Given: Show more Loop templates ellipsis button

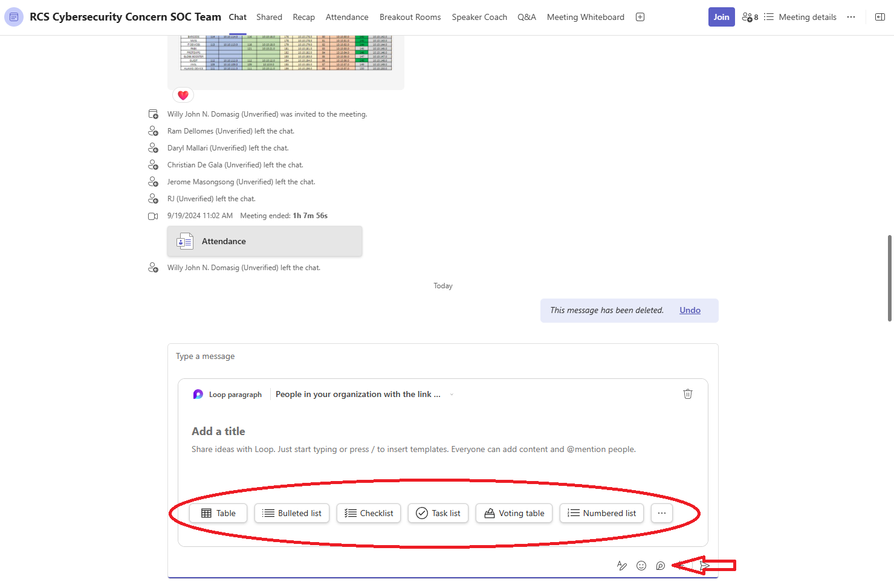Looking at the screenshot, I should (662, 513).
